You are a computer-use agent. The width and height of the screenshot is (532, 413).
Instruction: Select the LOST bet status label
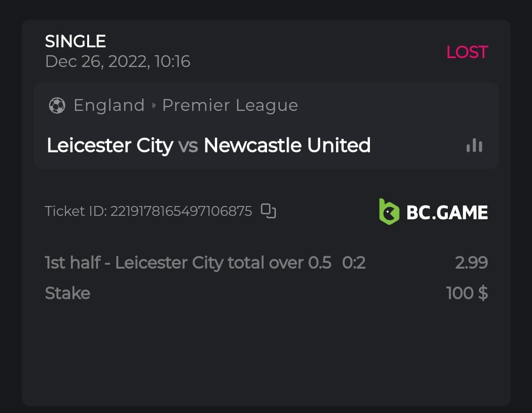466,52
